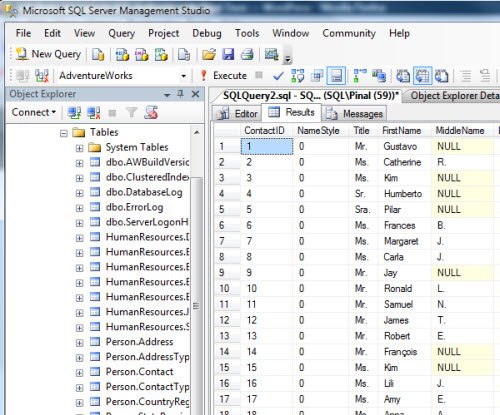Open the File menu
This screenshot has width=500, height=415.
pos(23,33)
